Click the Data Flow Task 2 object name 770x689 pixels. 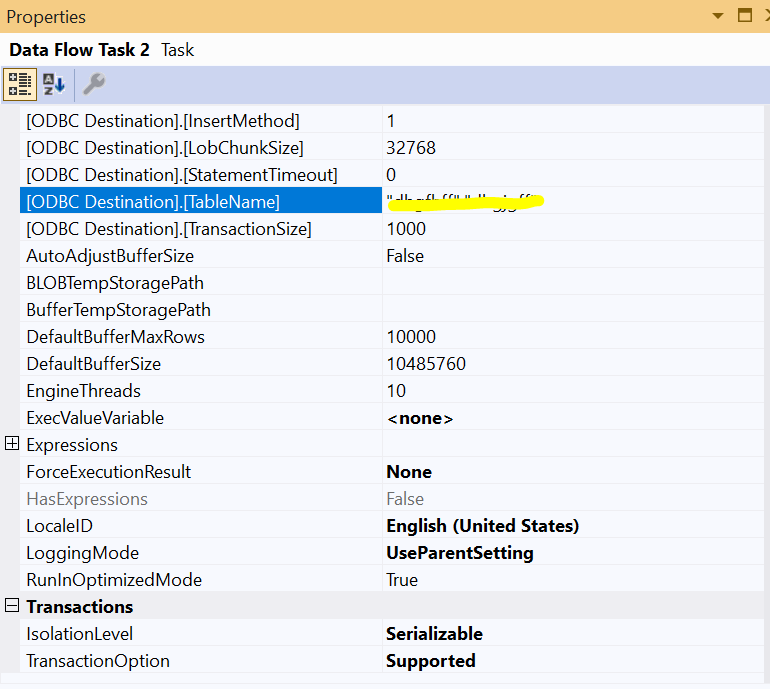tap(79, 50)
